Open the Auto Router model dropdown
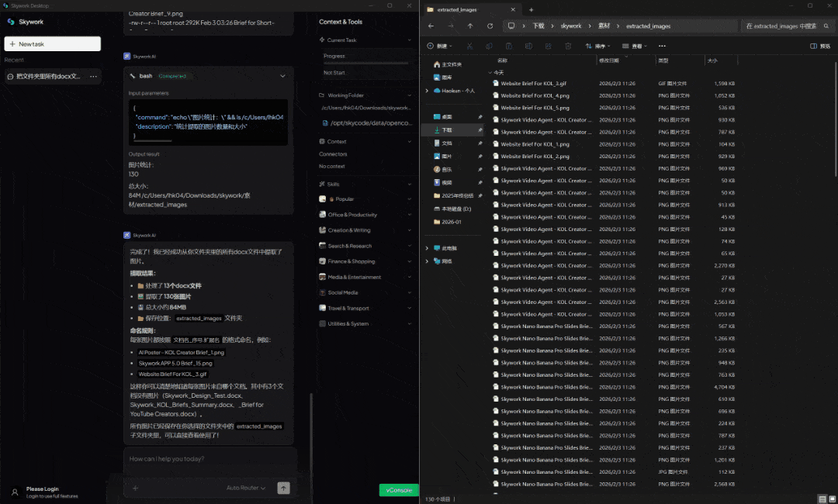The height and width of the screenshot is (504, 838). coord(246,488)
